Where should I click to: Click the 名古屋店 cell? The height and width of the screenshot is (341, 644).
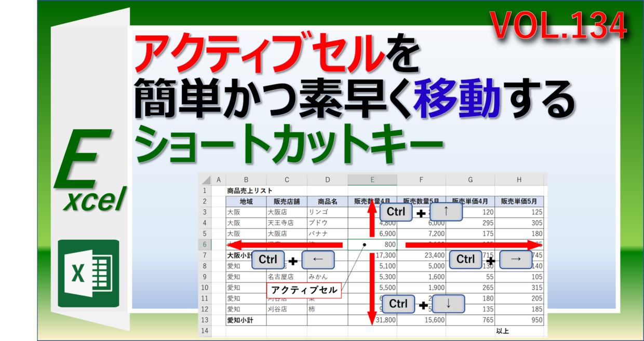coord(287,277)
